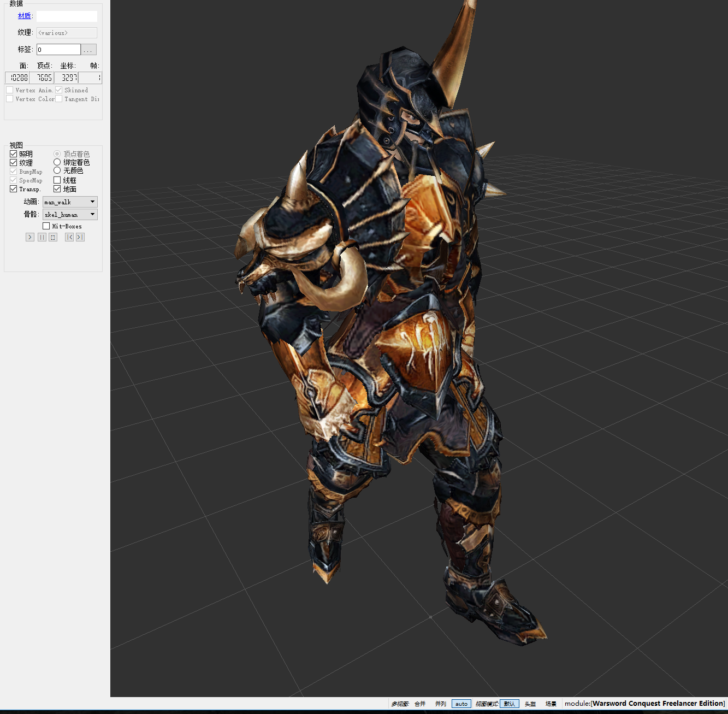Follow the 材质 material link
This screenshot has width=728, height=714.
point(24,16)
